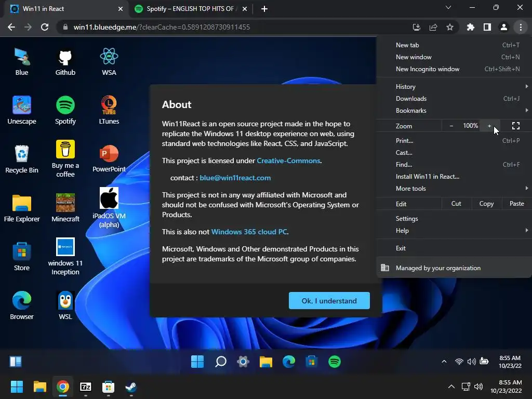Toggle fullscreen mode in Zoom row
Image resolution: width=532 pixels, height=399 pixels.
tap(516, 126)
